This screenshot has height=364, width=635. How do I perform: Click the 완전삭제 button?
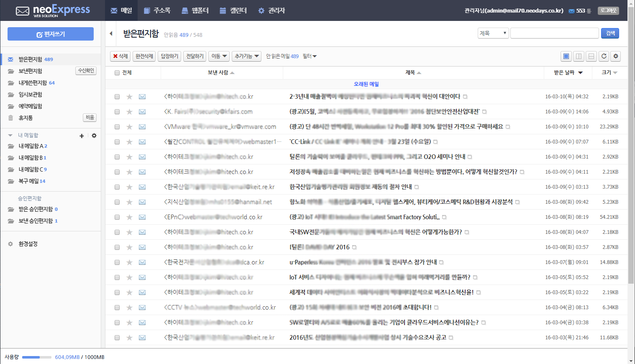(144, 56)
